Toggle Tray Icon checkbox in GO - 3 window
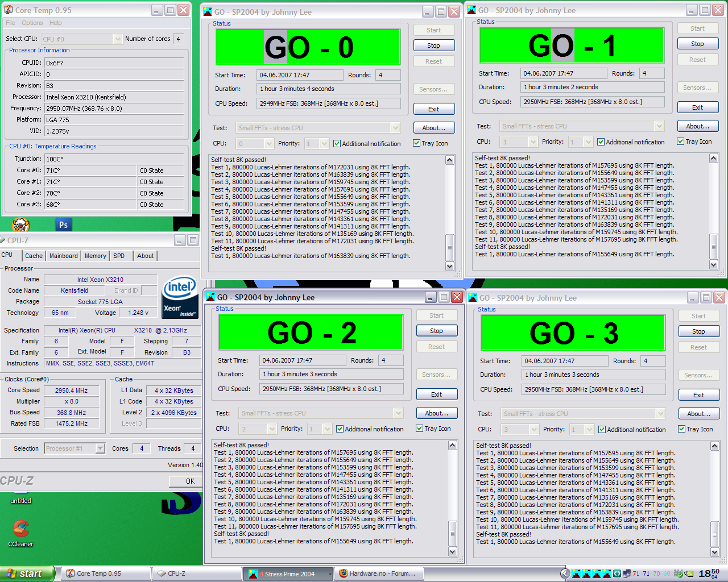The width and height of the screenshot is (728, 582). 696,429
